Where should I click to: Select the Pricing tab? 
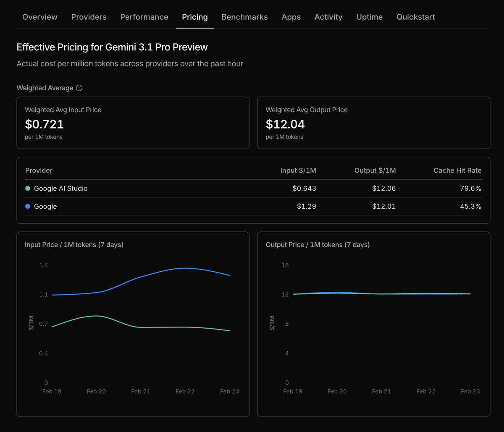tap(194, 17)
